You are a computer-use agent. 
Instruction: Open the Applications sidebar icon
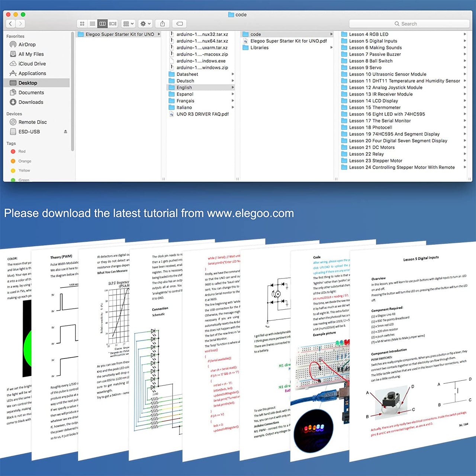(32, 73)
